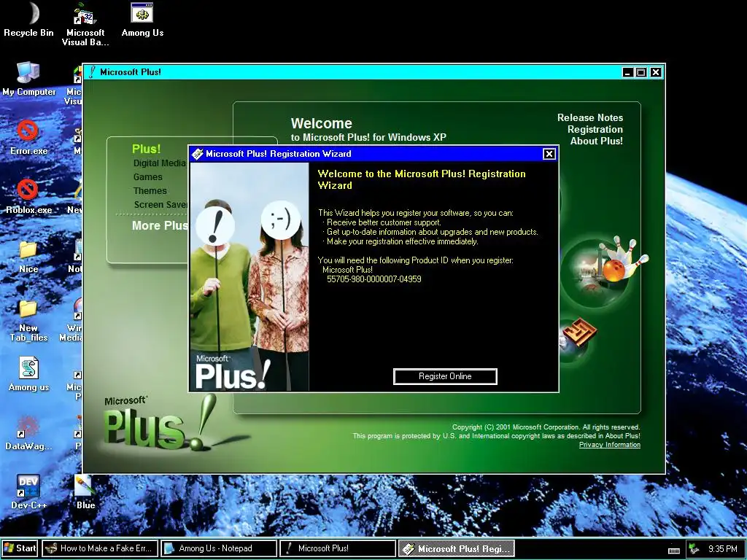Open the New Tab_files folder
The height and width of the screenshot is (560, 747).
point(28,319)
